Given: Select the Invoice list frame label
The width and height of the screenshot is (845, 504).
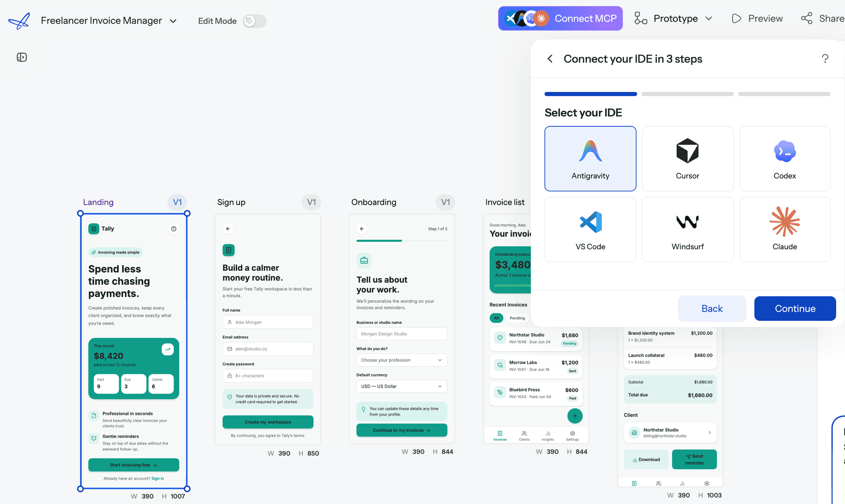Looking at the screenshot, I should [x=505, y=202].
